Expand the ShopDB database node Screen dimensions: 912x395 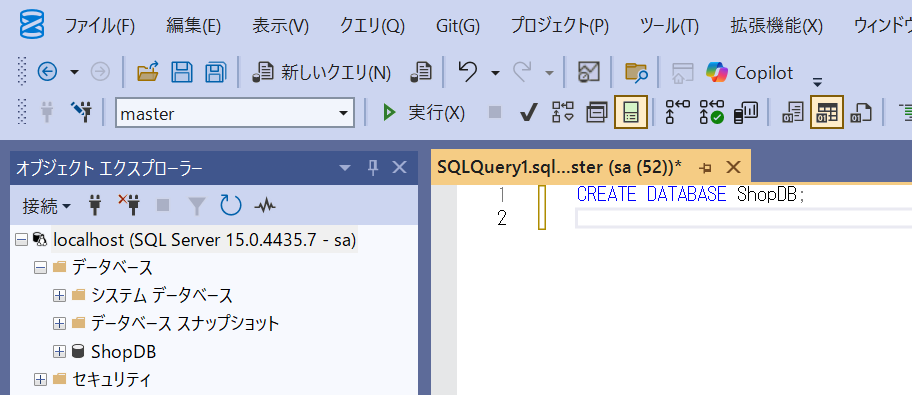(x=59, y=351)
